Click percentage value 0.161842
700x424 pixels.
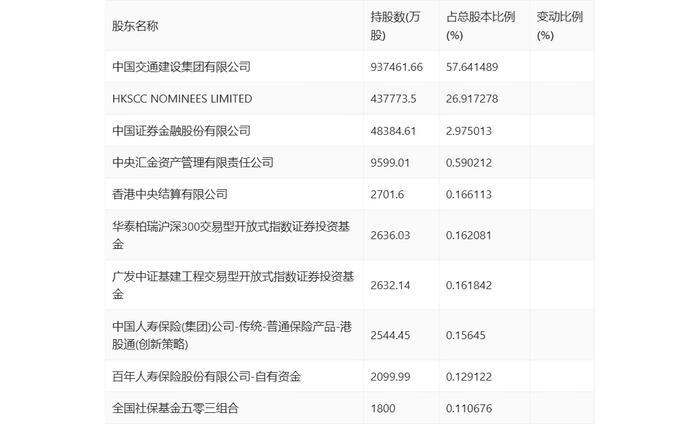coord(469,285)
